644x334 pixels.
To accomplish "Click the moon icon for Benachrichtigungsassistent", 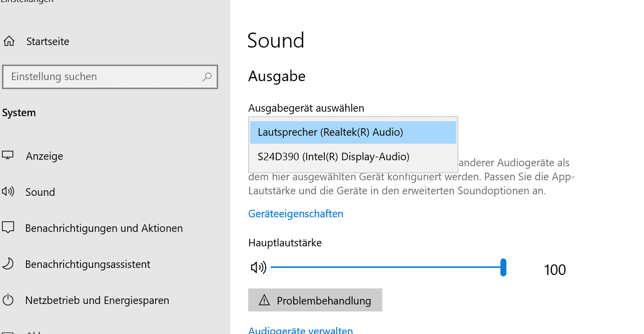I will (x=8, y=264).
